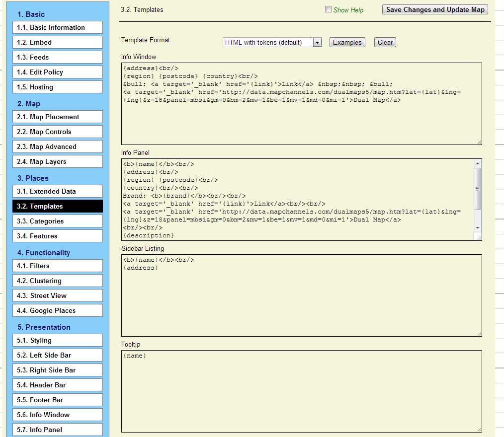Click the Info Panel scrollbar thumb
Image resolution: width=504 pixels, height=437 pixels.
point(478,189)
